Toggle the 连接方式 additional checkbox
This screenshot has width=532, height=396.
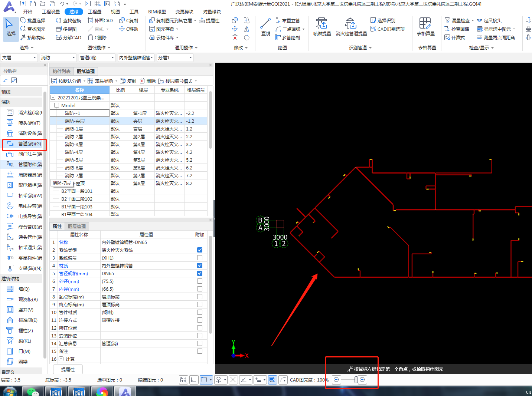click(x=200, y=320)
